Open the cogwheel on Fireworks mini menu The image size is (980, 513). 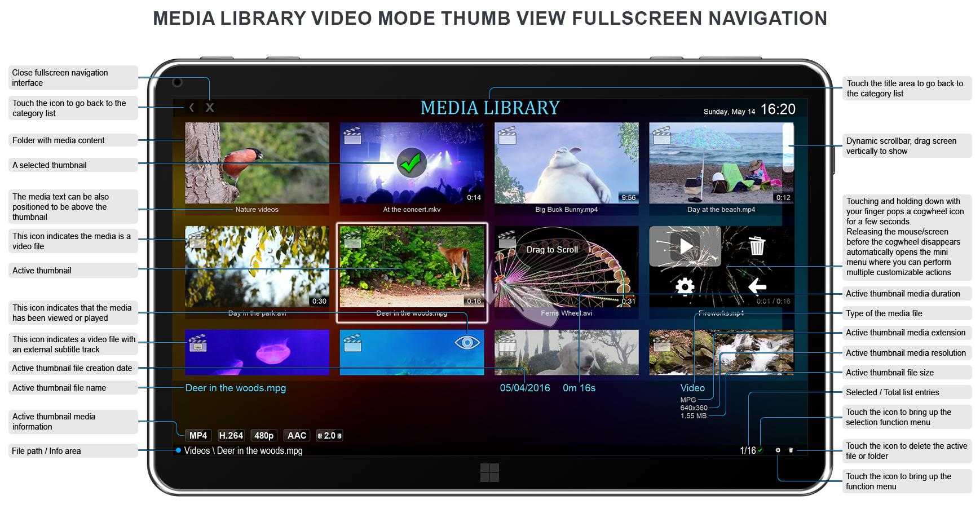[685, 286]
